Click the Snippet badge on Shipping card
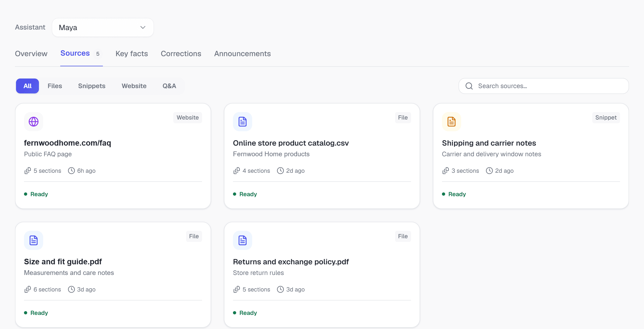 click(606, 118)
